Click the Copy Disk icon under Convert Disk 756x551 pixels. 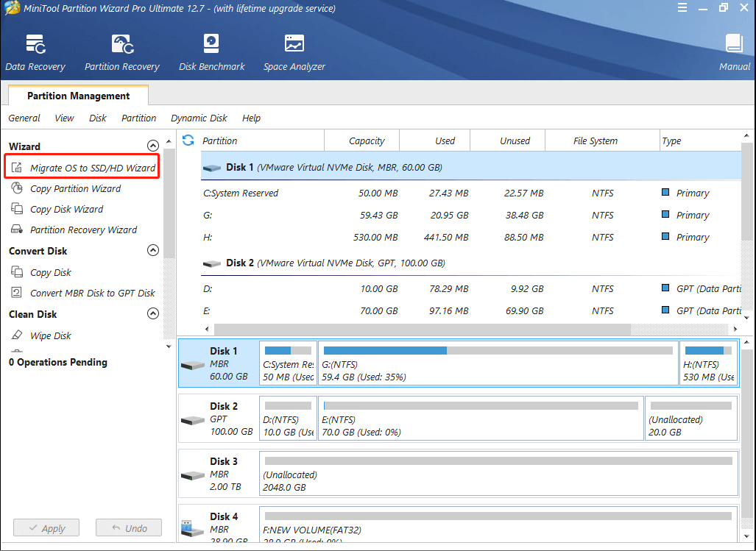pos(17,271)
